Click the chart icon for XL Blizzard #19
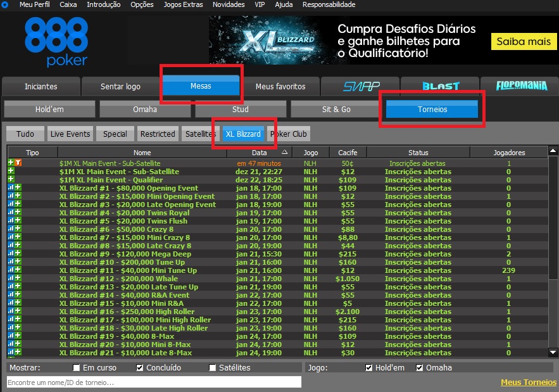This screenshot has width=559, height=392. (x=11, y=336)
